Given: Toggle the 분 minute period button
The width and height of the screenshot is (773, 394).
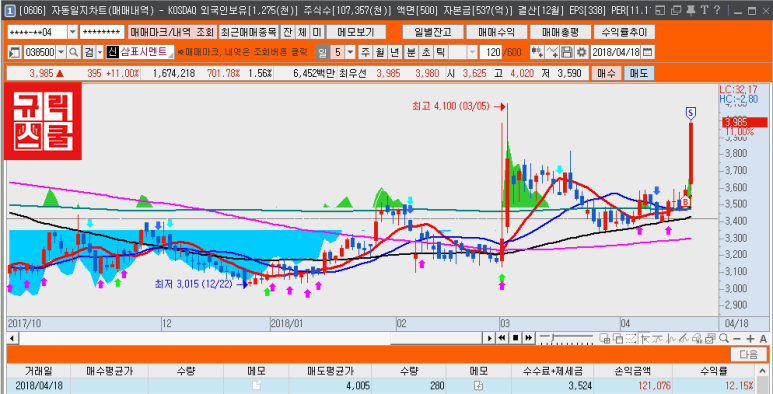Looking at the screenshot, I should coord(411,52).
